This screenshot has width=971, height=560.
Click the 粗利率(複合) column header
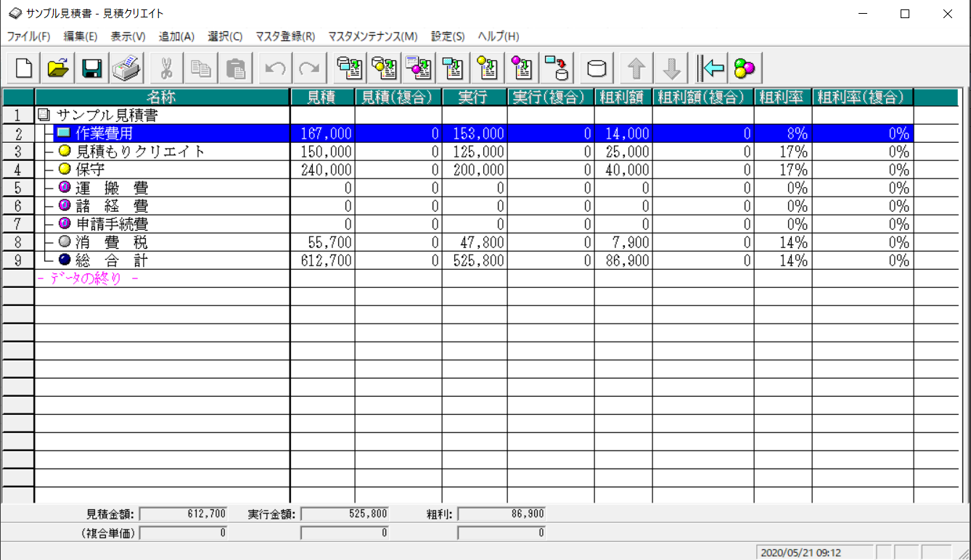863,97
